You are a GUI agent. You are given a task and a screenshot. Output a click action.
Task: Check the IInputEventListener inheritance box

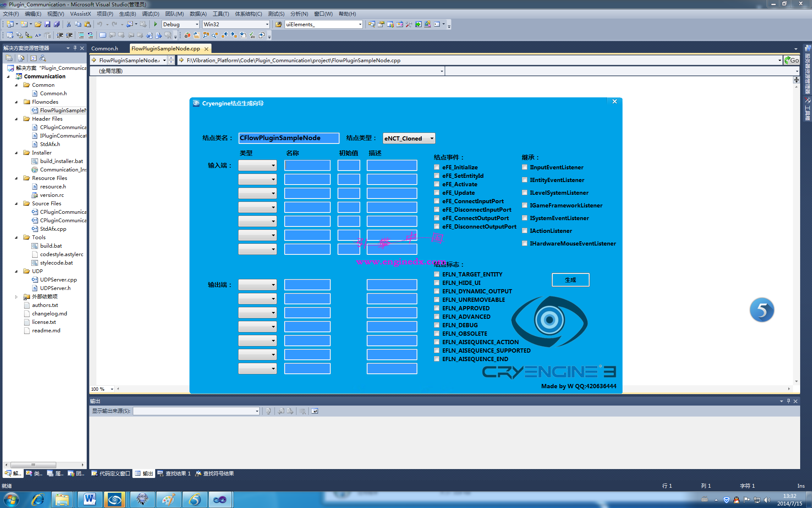point(524,167)
